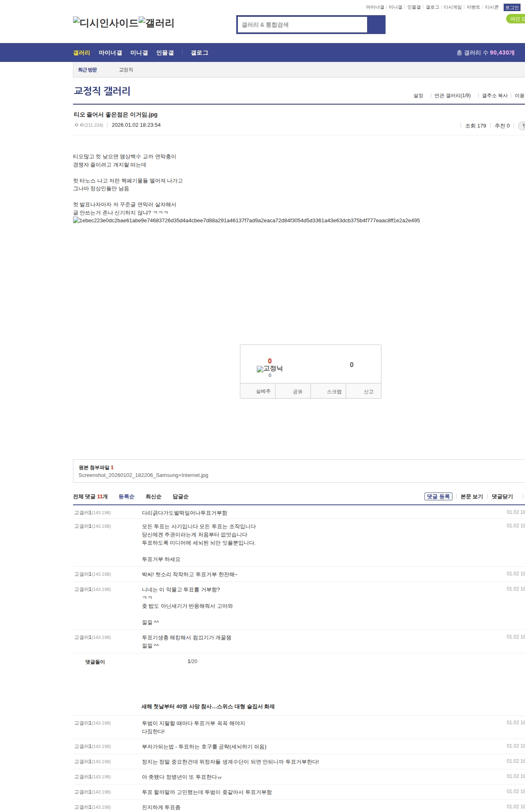
Task: Click the 로그인 button
Action: pyautogui.click(x=512, y=7)
